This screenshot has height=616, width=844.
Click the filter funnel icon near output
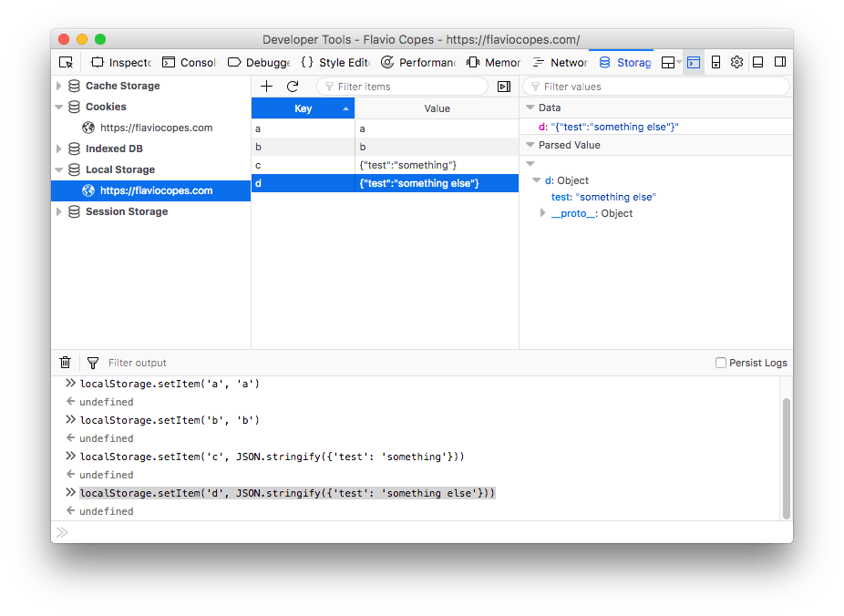[92, 362]
